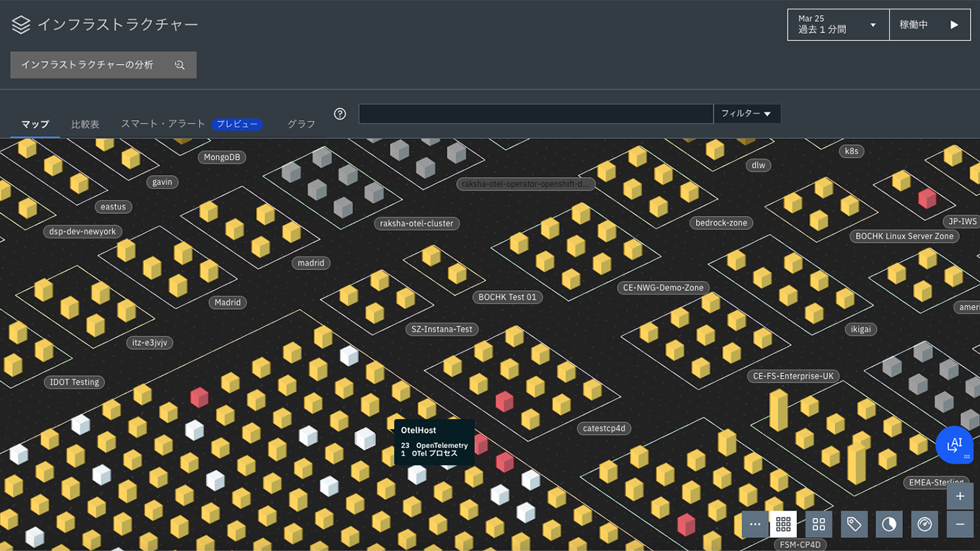This screenshot has height=551, width=980.
Task: Open the AI assistant bubble
Action: [x=955, y=445]
